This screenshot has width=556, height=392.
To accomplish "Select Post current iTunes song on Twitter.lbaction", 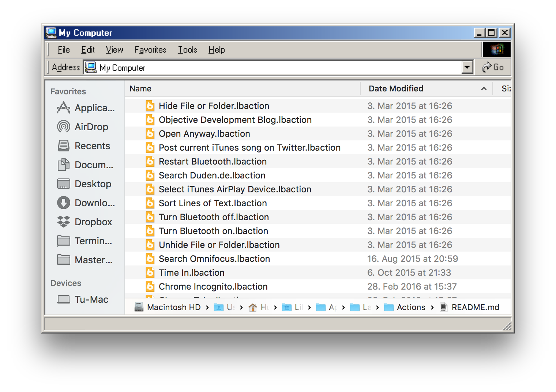I will 249,147.
